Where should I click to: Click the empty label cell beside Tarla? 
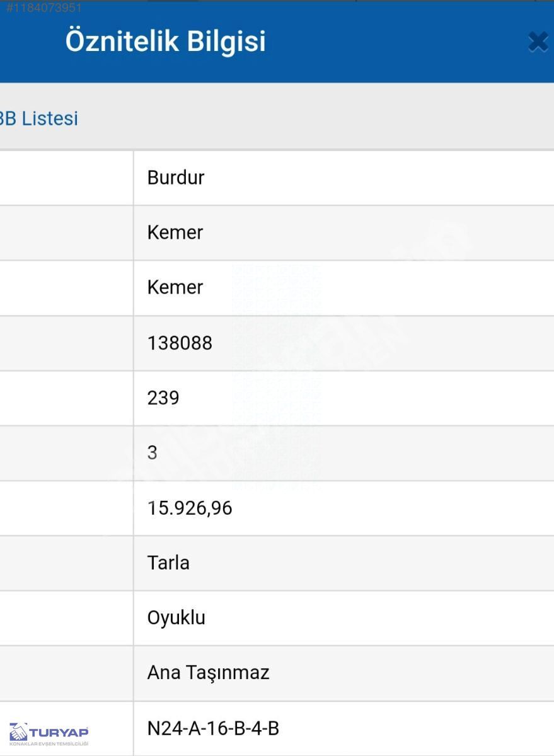click(66, 563)
